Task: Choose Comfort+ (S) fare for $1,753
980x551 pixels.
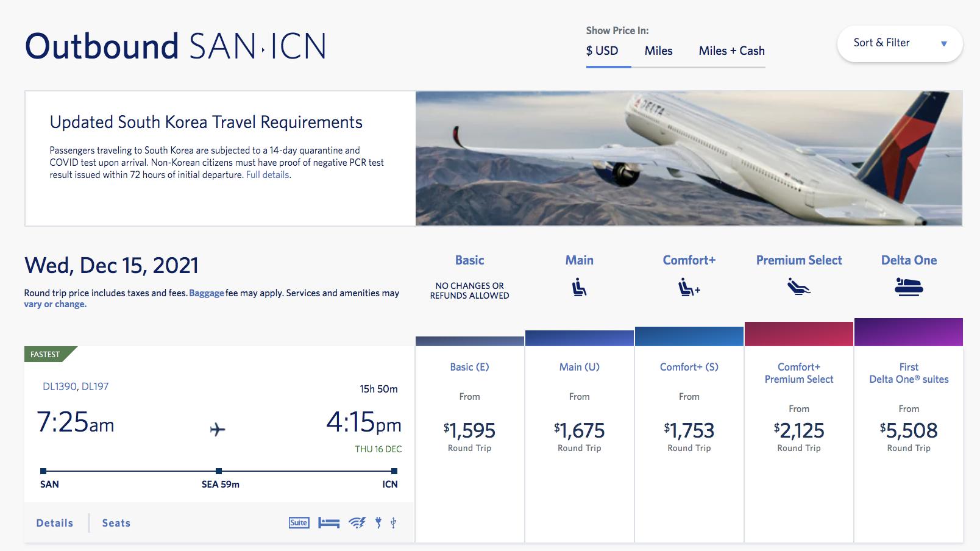Action: pyautogui.click(x=689, y=444)
